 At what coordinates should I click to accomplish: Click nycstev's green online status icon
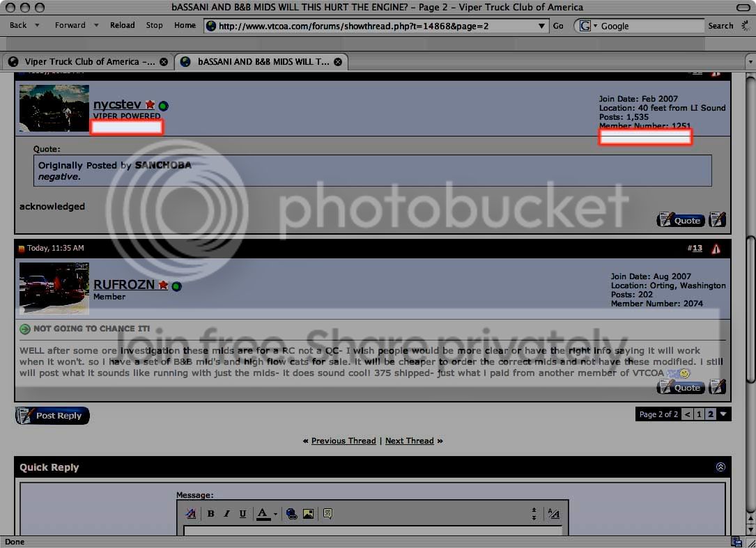pyautogui.click(x=164, y=106)
